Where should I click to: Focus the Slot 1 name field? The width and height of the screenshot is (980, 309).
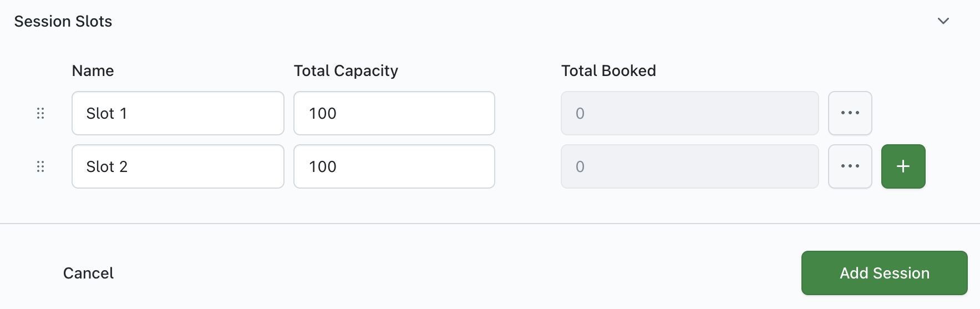(x=177, y=113)
